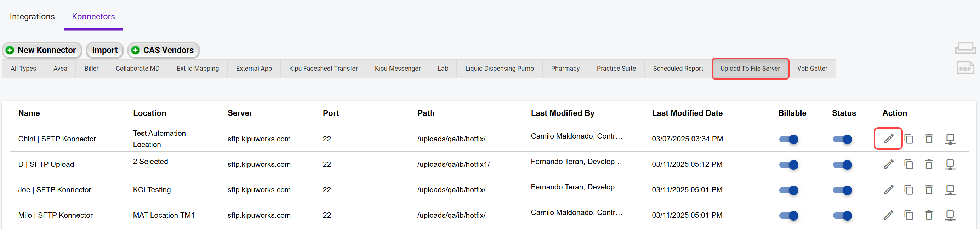
Task: Click the server icon for D | SFTP Upload
Action: 950,164
